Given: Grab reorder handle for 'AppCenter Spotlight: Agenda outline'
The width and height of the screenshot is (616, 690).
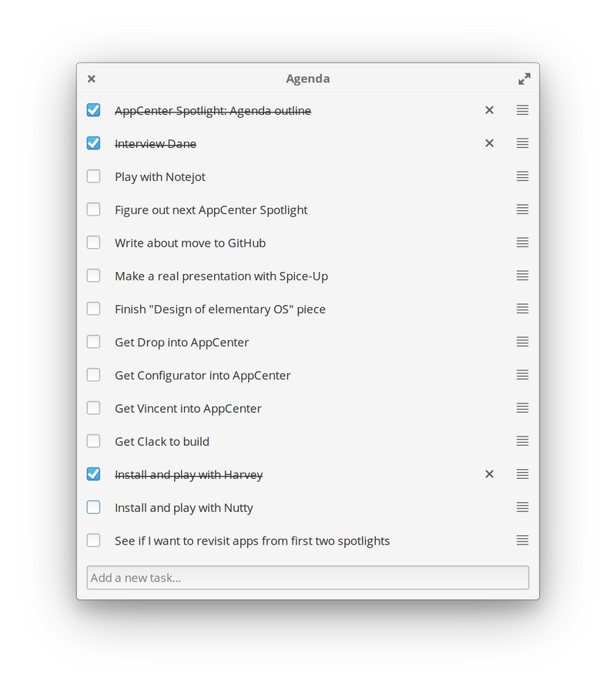Looking at the screenshot, I should [522, 110].
